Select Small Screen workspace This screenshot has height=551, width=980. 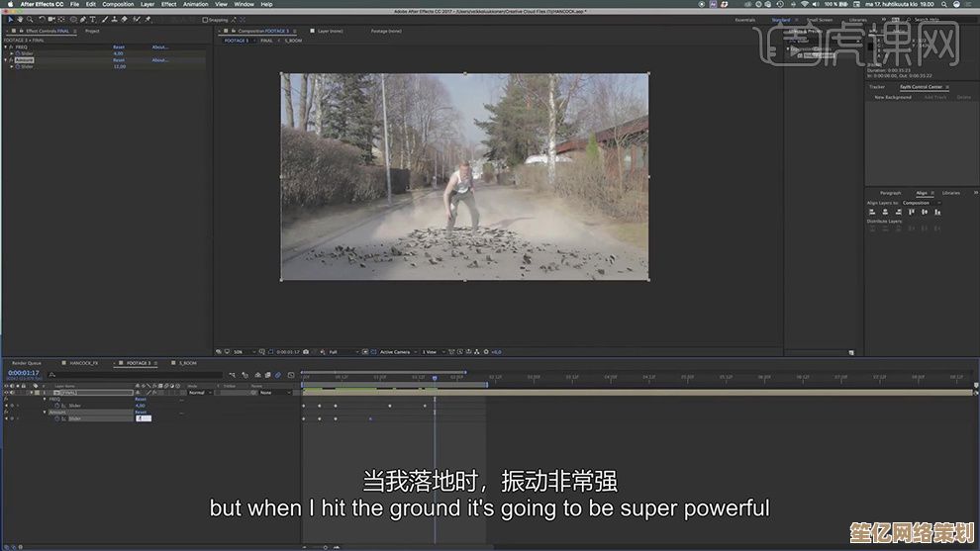point(820,20)
